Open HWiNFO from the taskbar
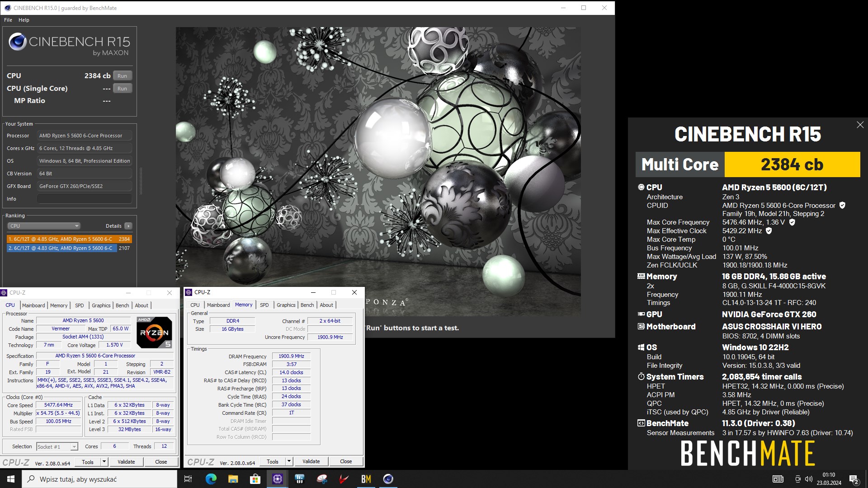The height and width of the screenshot is (488, 868). [x=299, y=479]
